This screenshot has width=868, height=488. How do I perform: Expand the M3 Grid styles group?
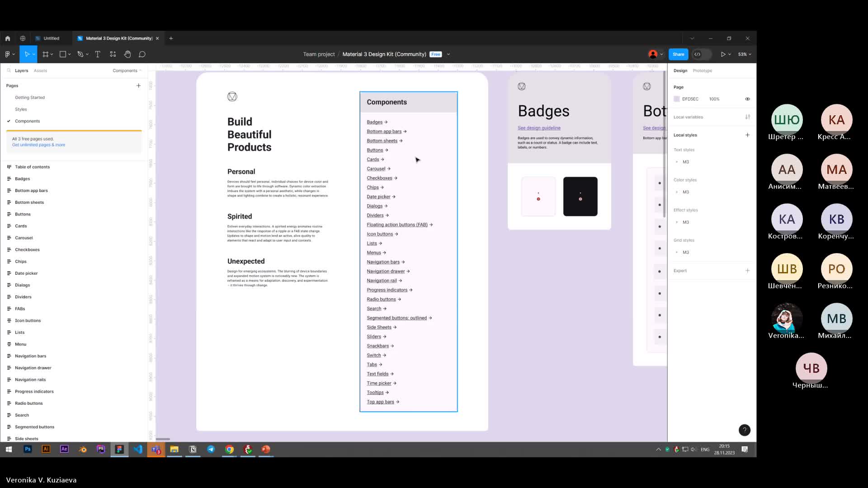pos(677,252)
